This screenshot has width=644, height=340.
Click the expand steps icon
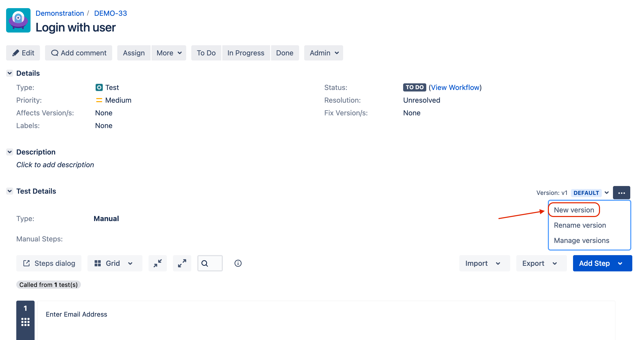pos(182,263)
